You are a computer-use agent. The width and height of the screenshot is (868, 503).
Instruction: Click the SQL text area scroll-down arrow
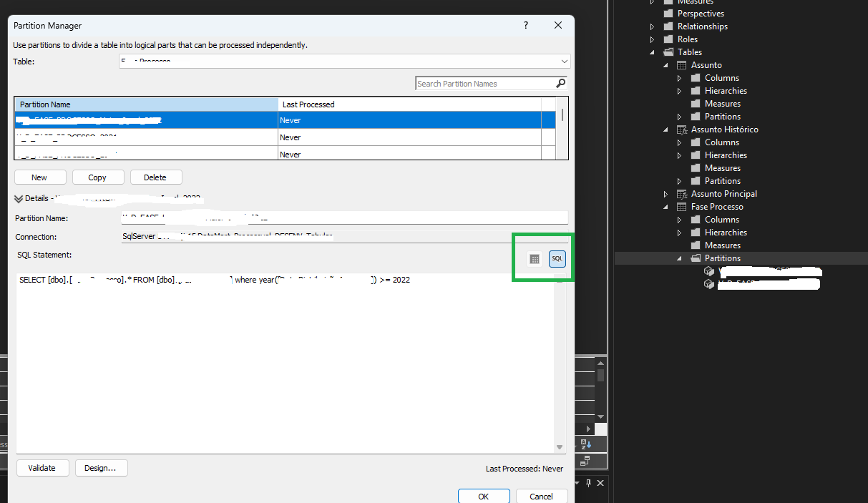click(x=560, y=447)
